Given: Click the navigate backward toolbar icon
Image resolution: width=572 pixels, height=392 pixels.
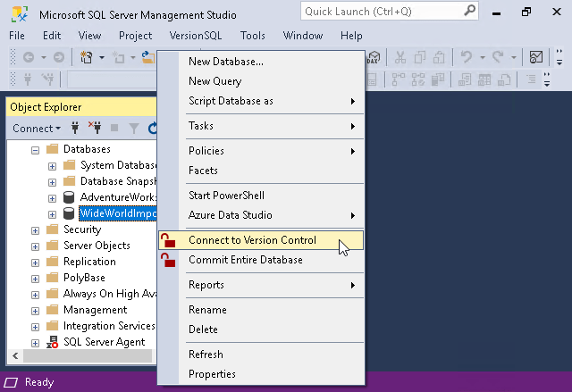Looking at the screenshot, I should 29,57.
